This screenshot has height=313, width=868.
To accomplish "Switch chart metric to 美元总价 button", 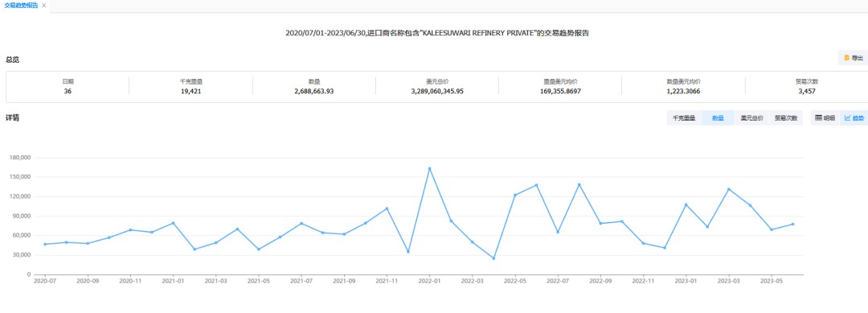I will [751, 118].
